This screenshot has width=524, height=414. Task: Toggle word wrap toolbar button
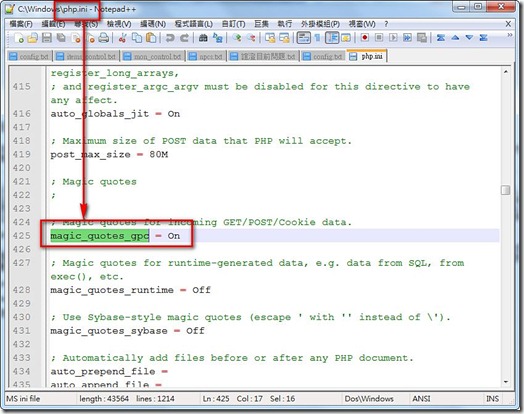tap(304, 38)
